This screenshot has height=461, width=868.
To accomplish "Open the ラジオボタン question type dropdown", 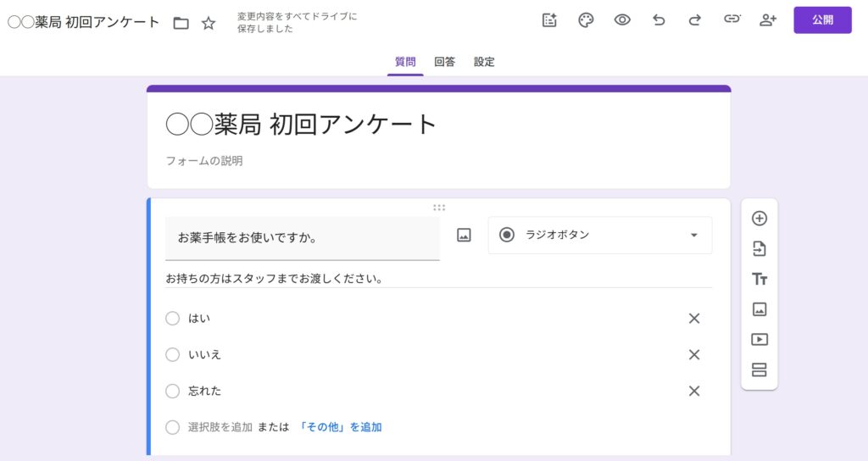I will (600, 236).
